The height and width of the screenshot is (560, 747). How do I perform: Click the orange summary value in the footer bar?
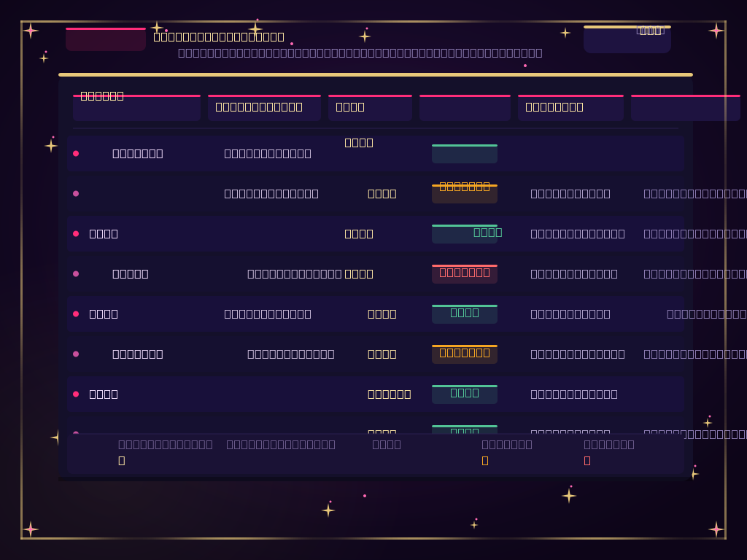click(x=485, y=461)
